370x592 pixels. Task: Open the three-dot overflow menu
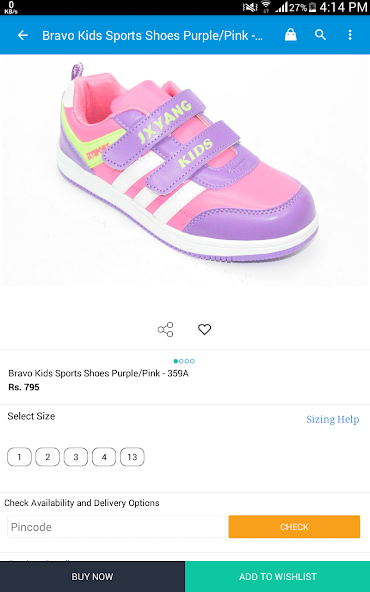[350, 35]
